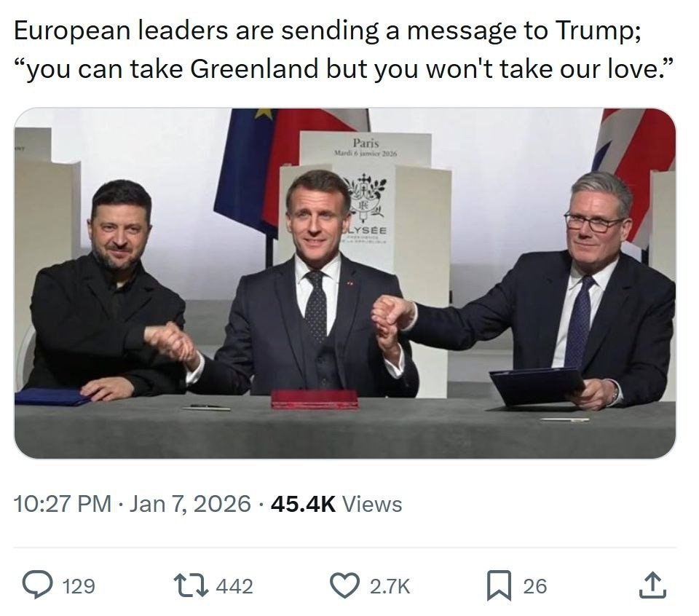Click the tweet's opening line about European leaders
The height and width of the screenshot is (616, 699).
coord(326,31)
